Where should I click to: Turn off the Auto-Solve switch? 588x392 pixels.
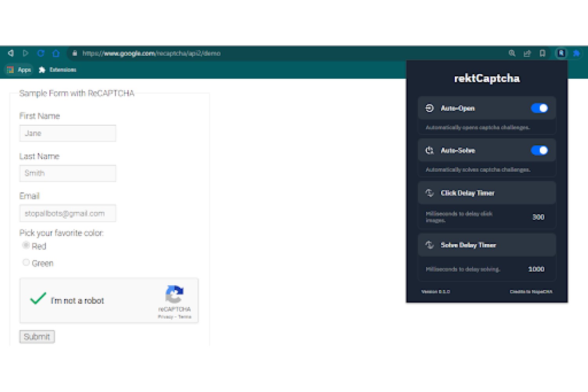539,151
